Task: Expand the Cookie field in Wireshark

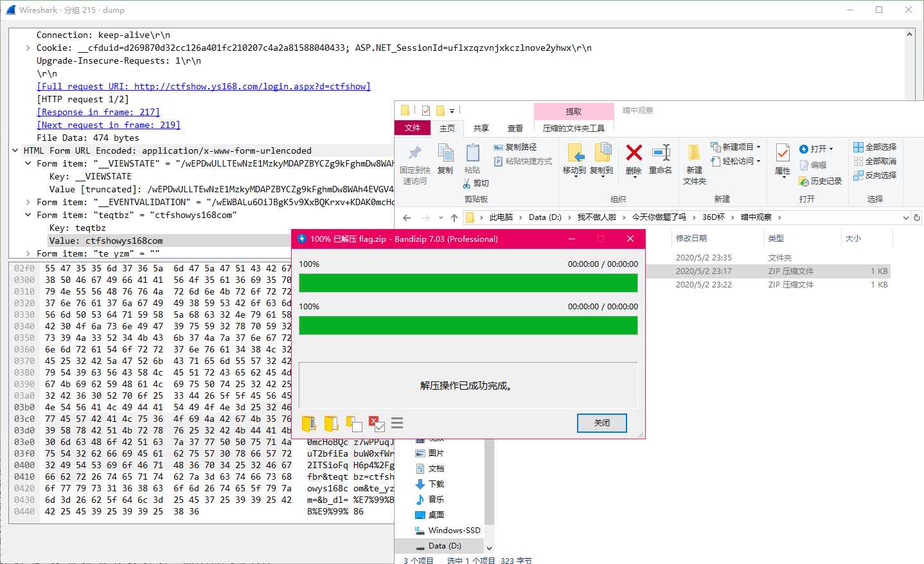Action: (28, 48)
